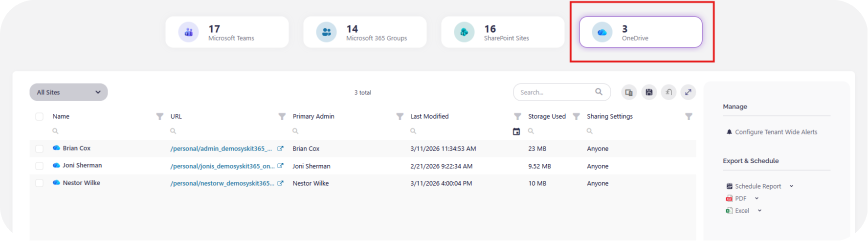Viewport: 868px width, 241px height.
Task: Open the /personal/nestorw_demosyskit365 URL link
Action: tap(222, 183)
